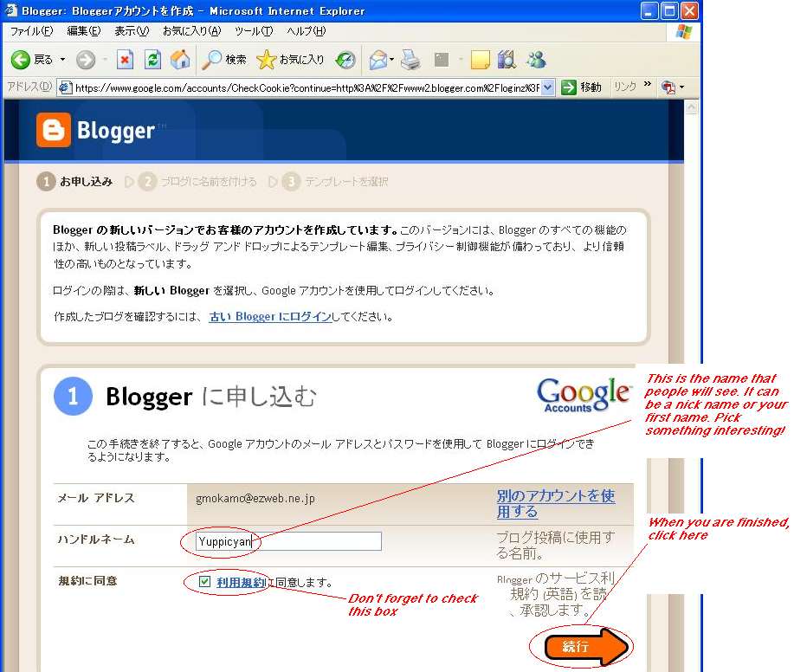794x672 pixels.
Task: Open Search (検索) magnifier toolbar button
Action: pyautogui.click(x=223, y=60)
